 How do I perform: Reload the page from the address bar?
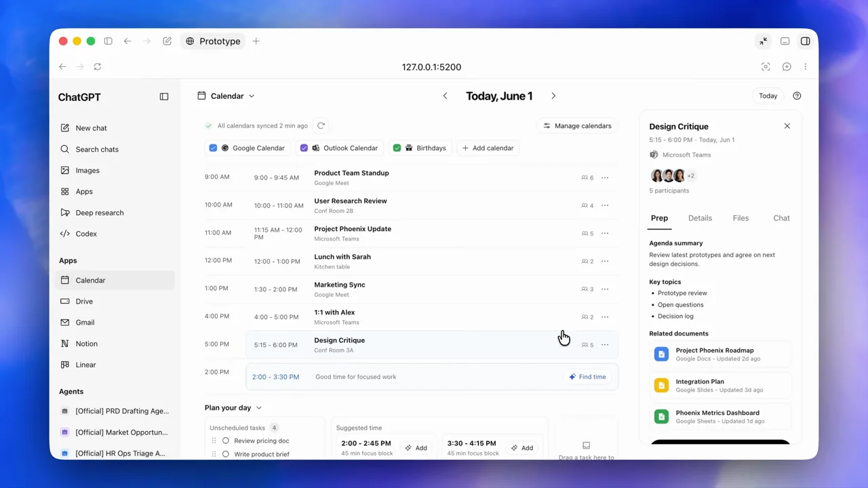[x=98, y=67]
